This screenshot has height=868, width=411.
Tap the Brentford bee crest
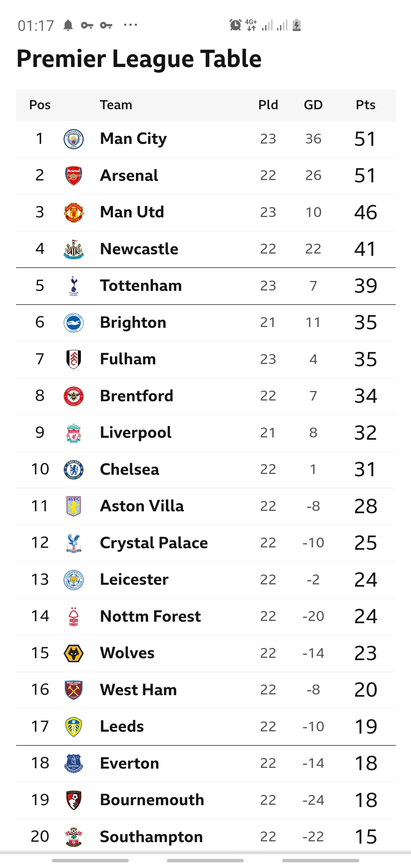coord(73,396)
